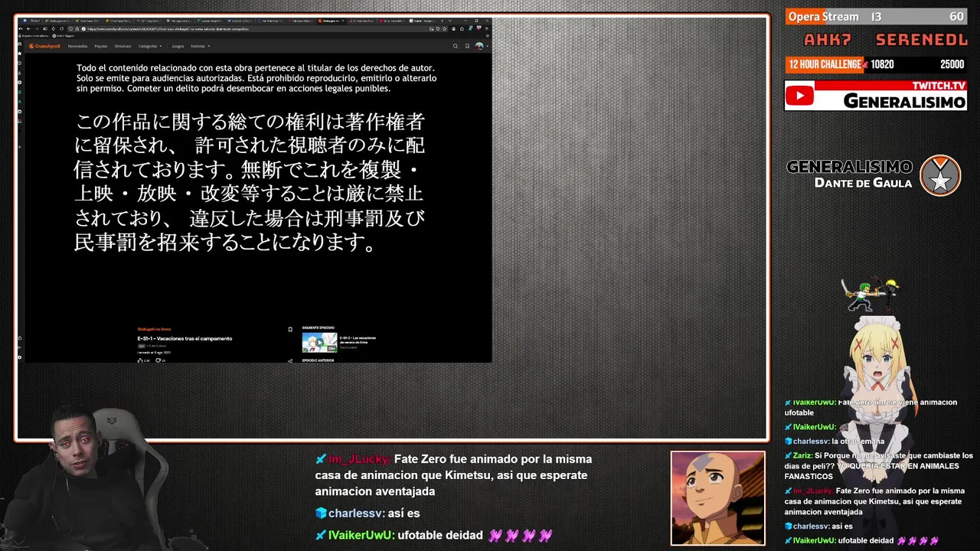Open next episode E-S1-2 title link
Screen dimensions: 980x551
[x=358, y=340]
